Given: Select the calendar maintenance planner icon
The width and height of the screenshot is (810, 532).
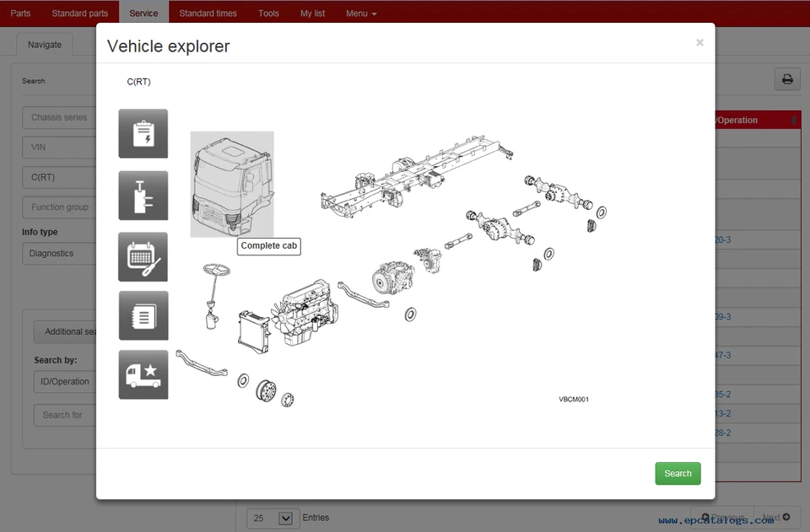Looking at the screenshot, I should click(143, 256).
